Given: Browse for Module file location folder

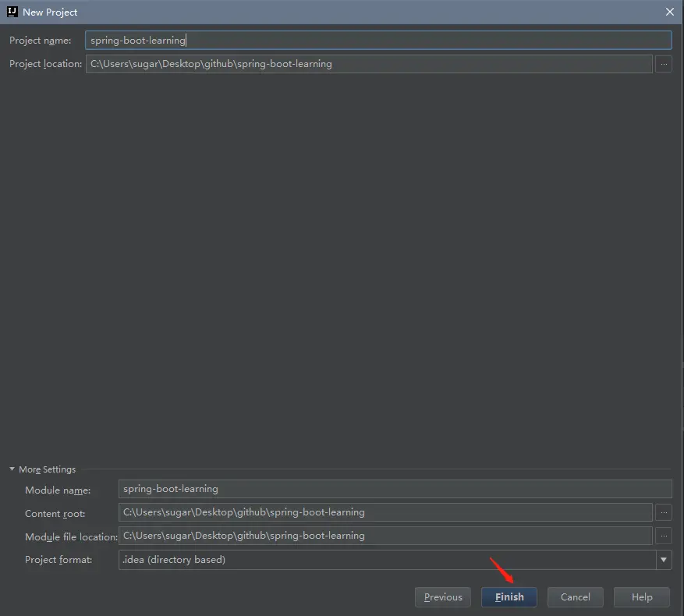Looking at the screenshot, I should [x=664, y=536].
